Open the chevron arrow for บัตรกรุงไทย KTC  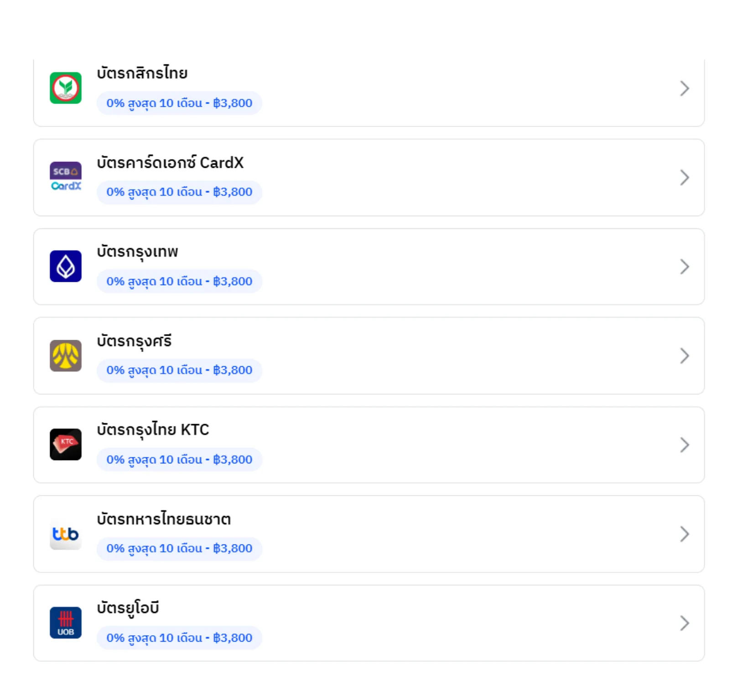point(684,445)
